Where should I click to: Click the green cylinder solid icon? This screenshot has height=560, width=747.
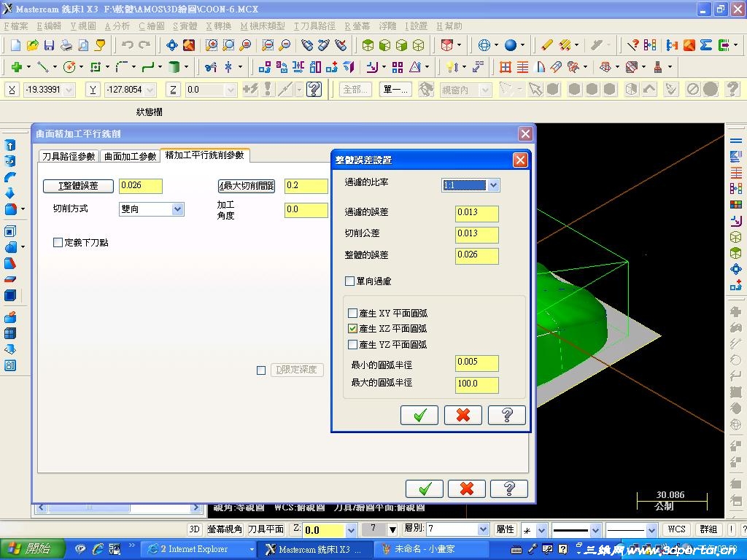(174, 67)
